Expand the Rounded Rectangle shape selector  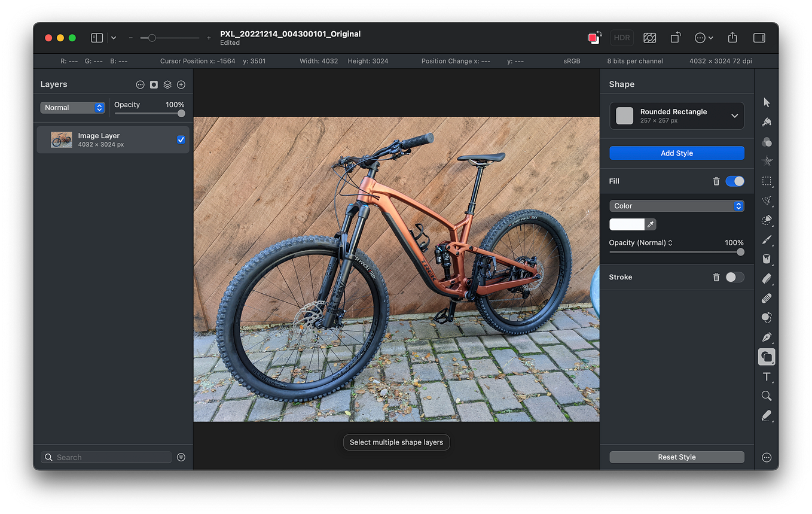click(x=735, y=115)
